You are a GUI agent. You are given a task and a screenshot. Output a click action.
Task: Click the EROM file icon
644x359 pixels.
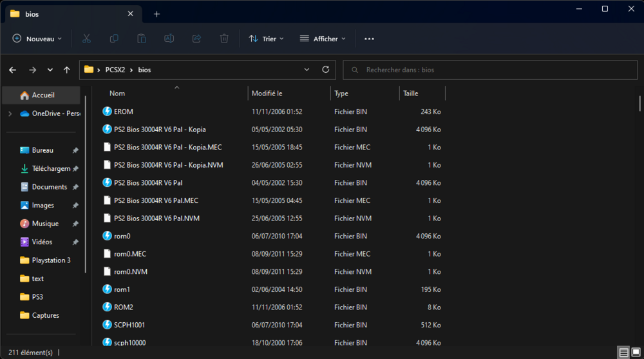point(107,112)
